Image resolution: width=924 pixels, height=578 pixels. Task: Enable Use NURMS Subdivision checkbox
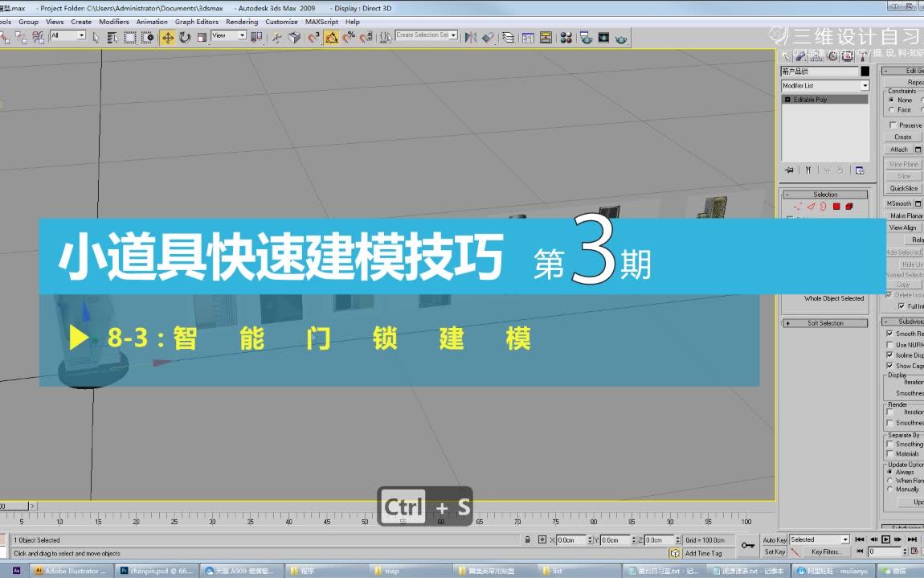pos(889,345)
